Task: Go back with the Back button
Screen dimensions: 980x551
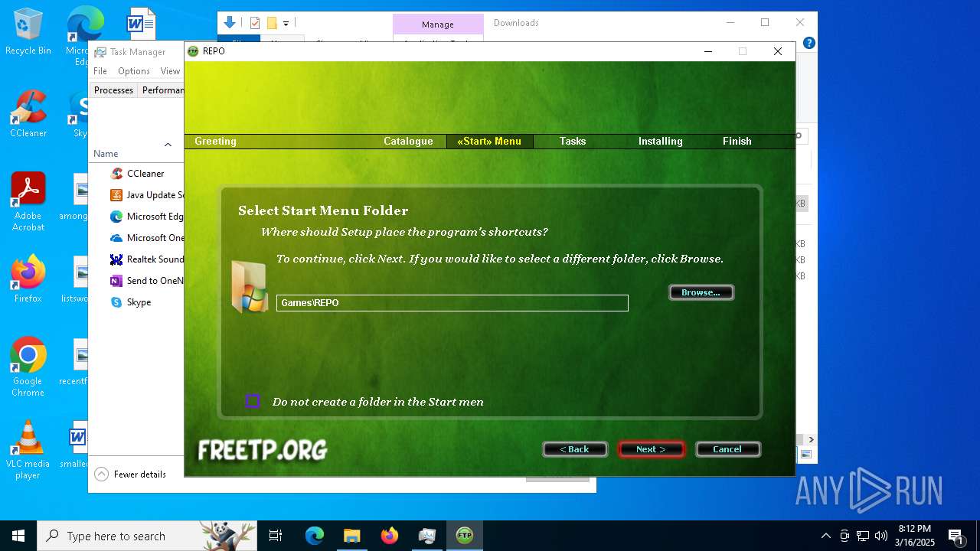Action: pos(575,449)
